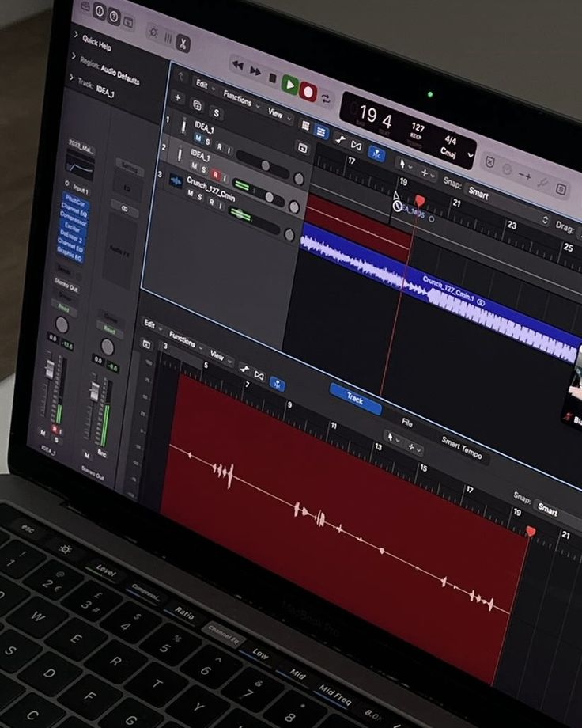
Task: Open the tracks area Snap Smart dropdown
Action: (x=507, y=204)
